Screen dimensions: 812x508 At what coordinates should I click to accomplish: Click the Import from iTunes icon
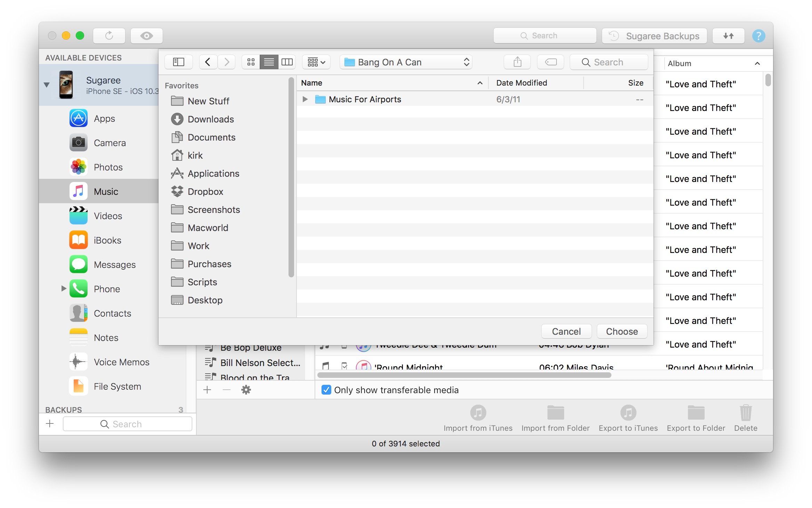(x=478, y=414)
